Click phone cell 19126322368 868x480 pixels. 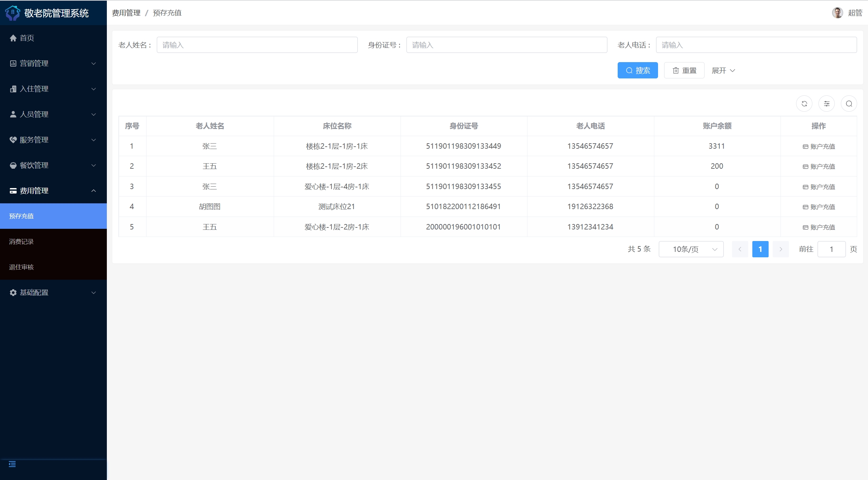(590, 206)
